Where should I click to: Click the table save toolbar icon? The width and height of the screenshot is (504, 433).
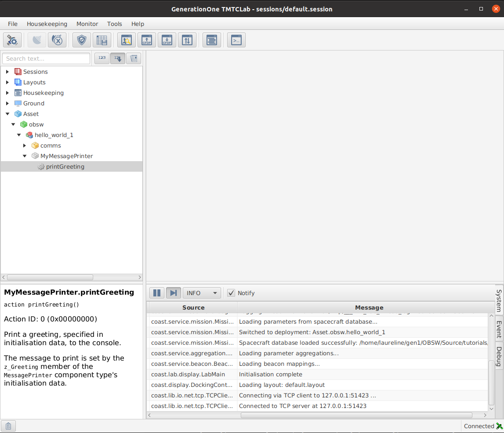(x=102, y=40)
